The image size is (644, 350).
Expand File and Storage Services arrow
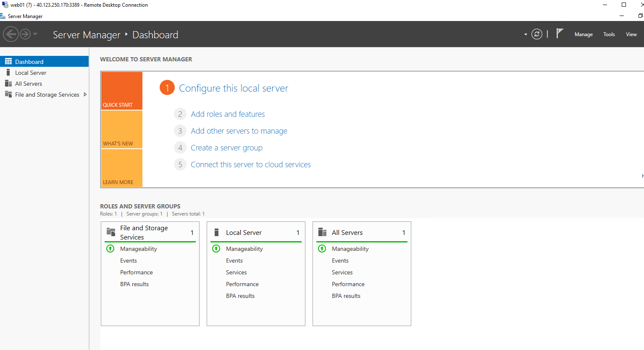[x=85, y=95]
